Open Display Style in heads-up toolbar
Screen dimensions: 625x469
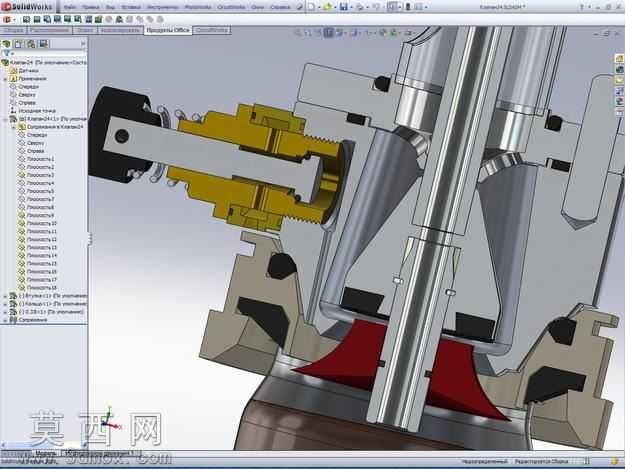point(355,33)
